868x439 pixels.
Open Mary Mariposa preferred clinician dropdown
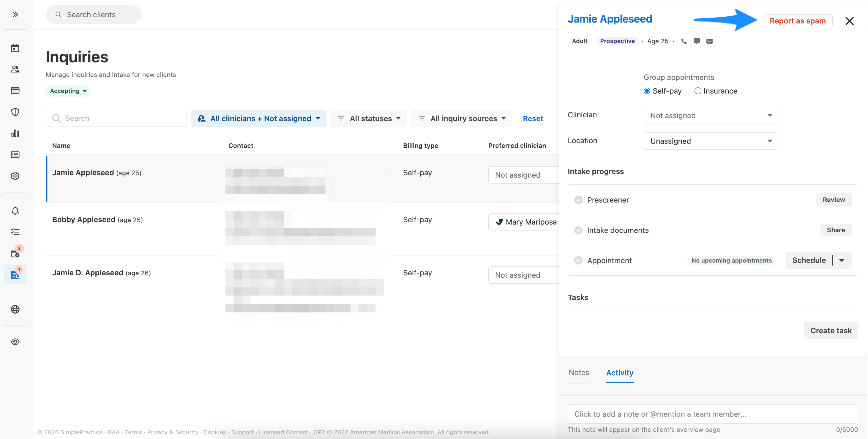click(x=523, y=222)
